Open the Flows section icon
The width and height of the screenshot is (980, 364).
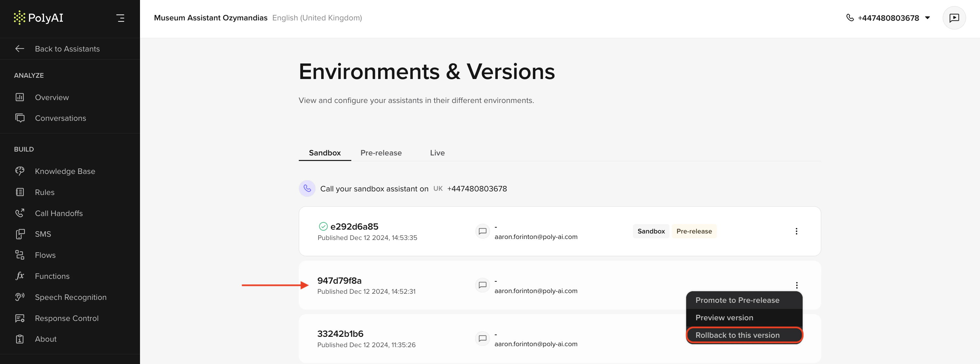[20, 255]
